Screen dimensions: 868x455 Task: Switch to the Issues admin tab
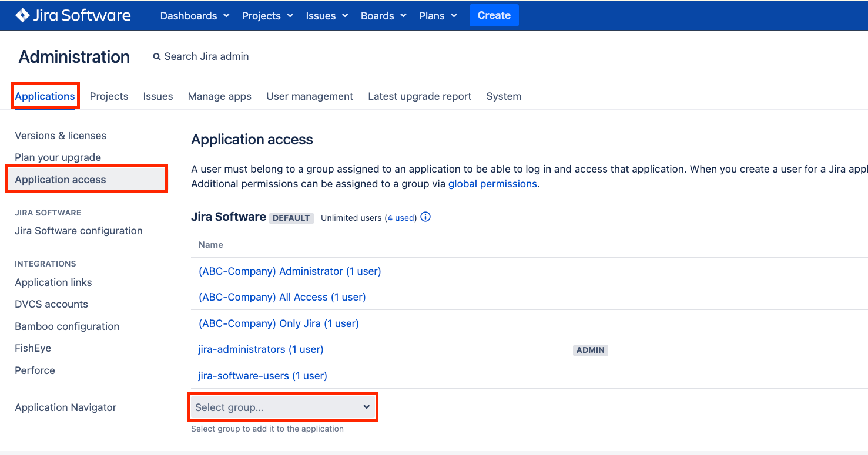158,96
